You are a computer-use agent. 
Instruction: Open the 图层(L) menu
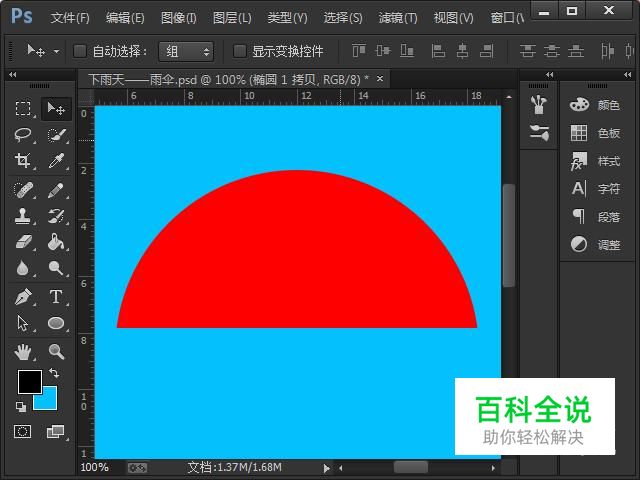point(232,18)
